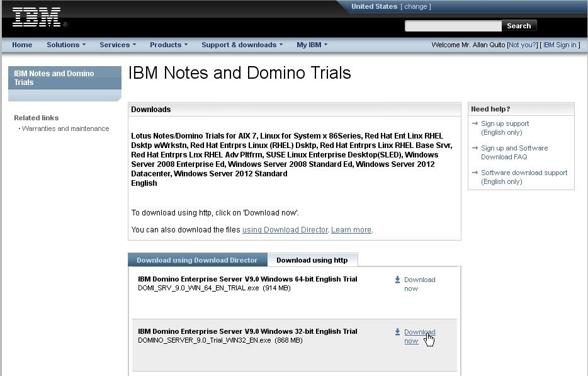588x376 pixels.
Task: Click the DOMI_SRV_9.0_WIN_64_EN_TRIAL.exe file name
Action: point(198,288)
